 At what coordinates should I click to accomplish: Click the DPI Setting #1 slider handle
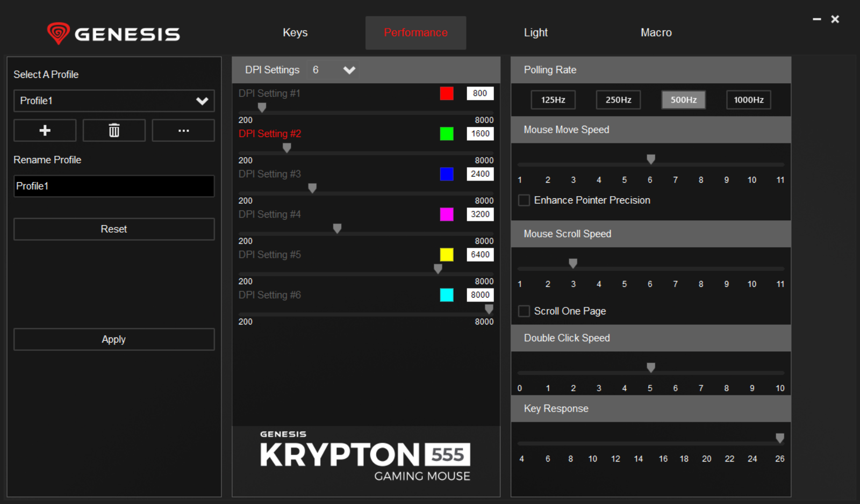(262, 107)
